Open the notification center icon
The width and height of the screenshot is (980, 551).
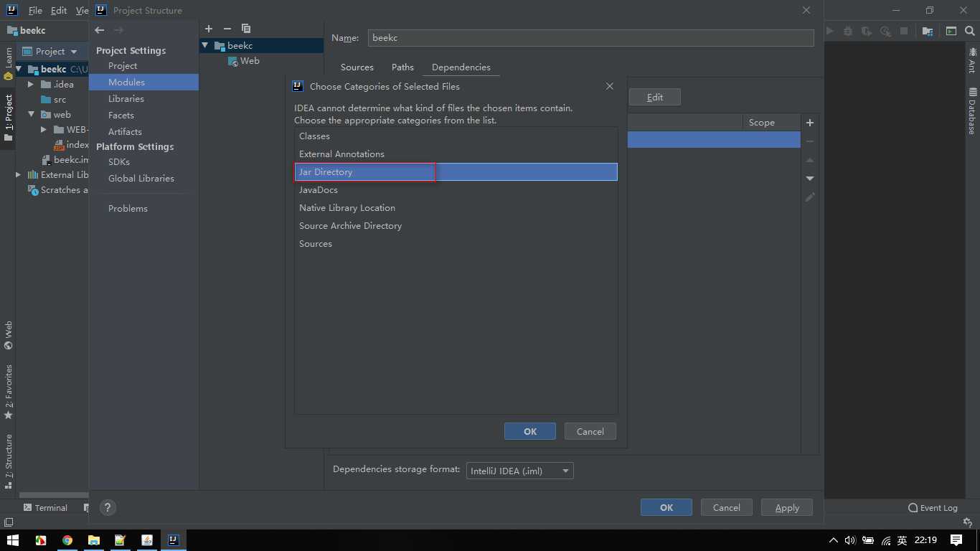point(956,540)
